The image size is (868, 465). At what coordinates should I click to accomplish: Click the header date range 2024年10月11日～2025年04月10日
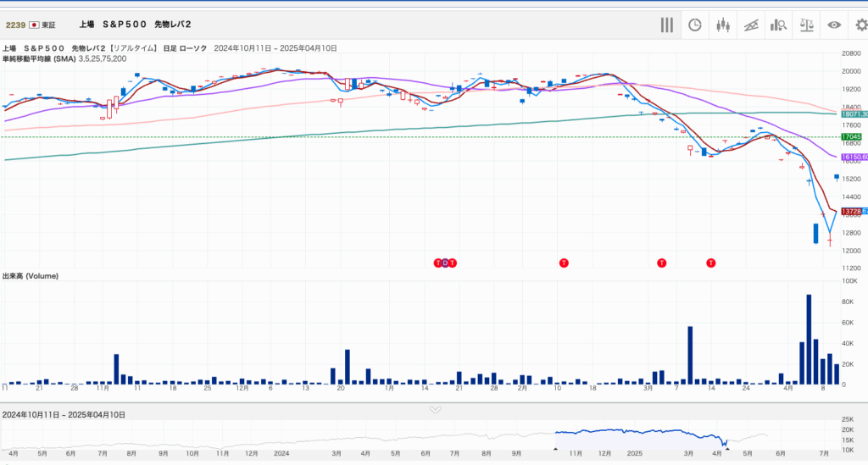coord(275,48)
